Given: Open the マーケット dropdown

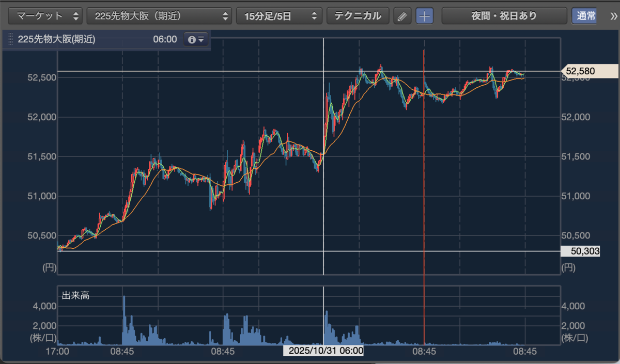Looking at the screenshot, I should 45,16.
